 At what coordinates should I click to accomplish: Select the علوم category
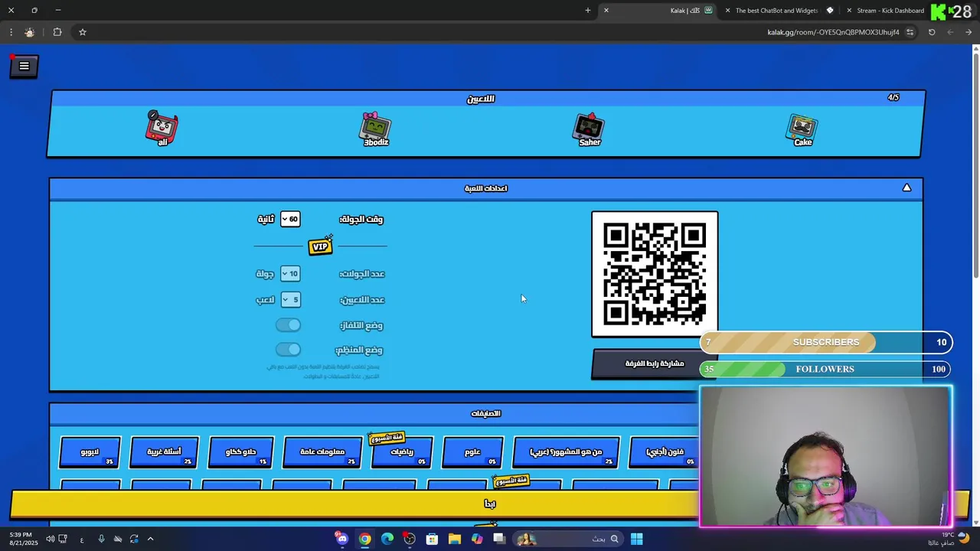[x=473, y=452]
